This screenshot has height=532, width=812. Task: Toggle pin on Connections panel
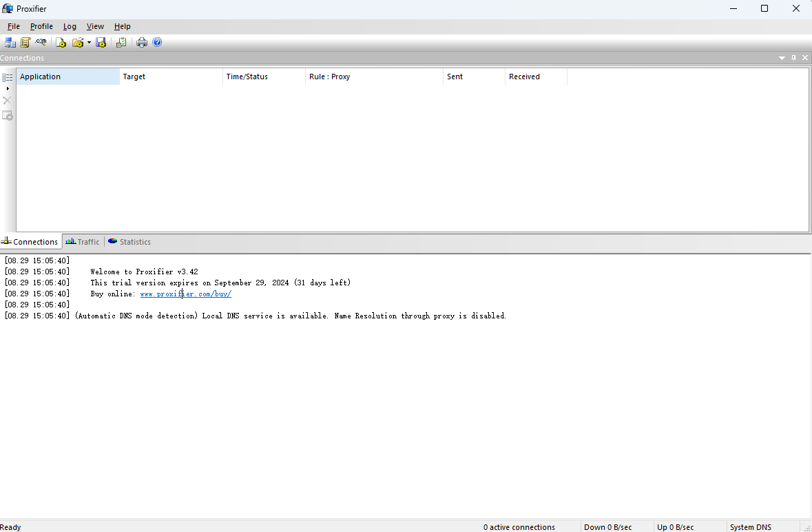click(794, 58)
